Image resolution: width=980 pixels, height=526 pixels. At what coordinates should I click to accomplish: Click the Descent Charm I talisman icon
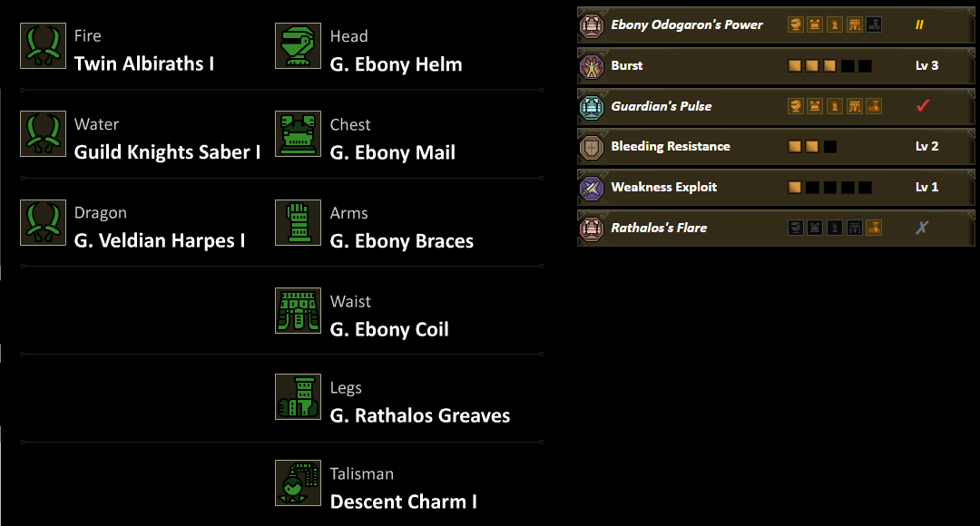[298, 483]
